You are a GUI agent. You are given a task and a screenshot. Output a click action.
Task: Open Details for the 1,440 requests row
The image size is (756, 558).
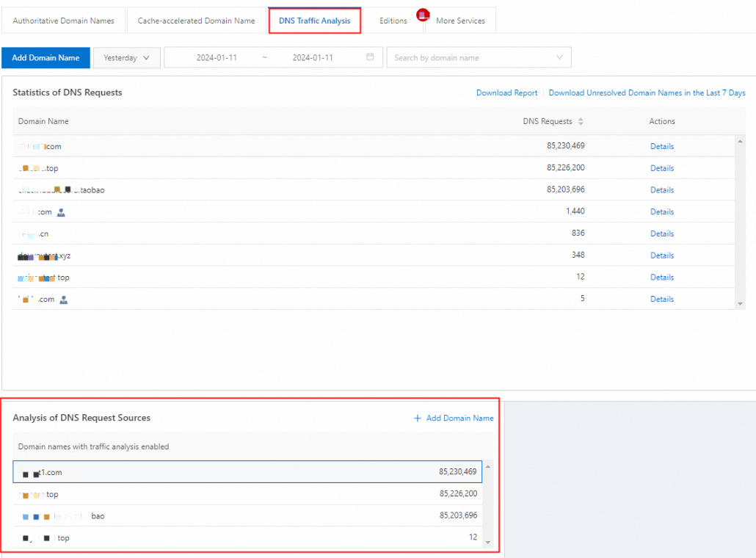[662, 211]
